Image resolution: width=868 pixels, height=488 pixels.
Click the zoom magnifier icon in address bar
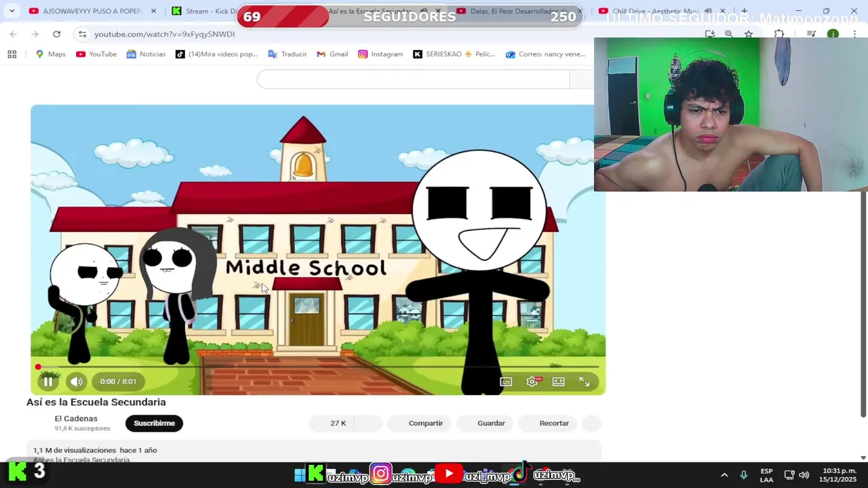(x=729, y=34)
